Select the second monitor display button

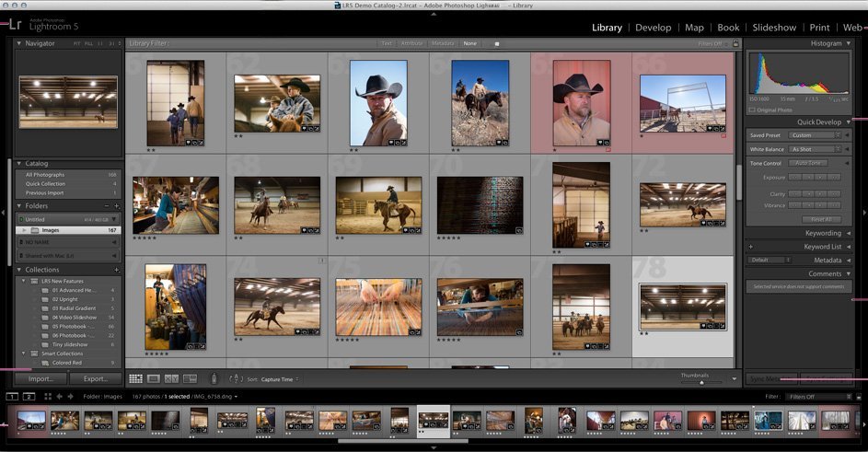(x=29, y=397)
